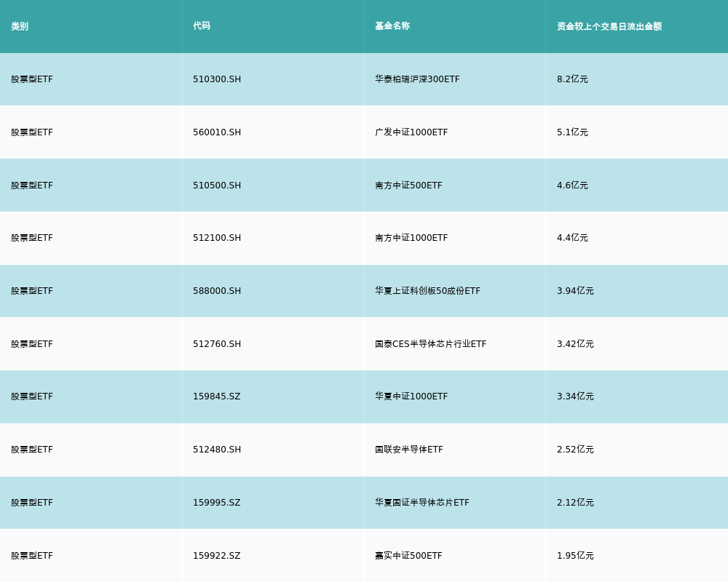Click the 8.2亿元 outflow value
728x582 pixels.
[572, 79]
